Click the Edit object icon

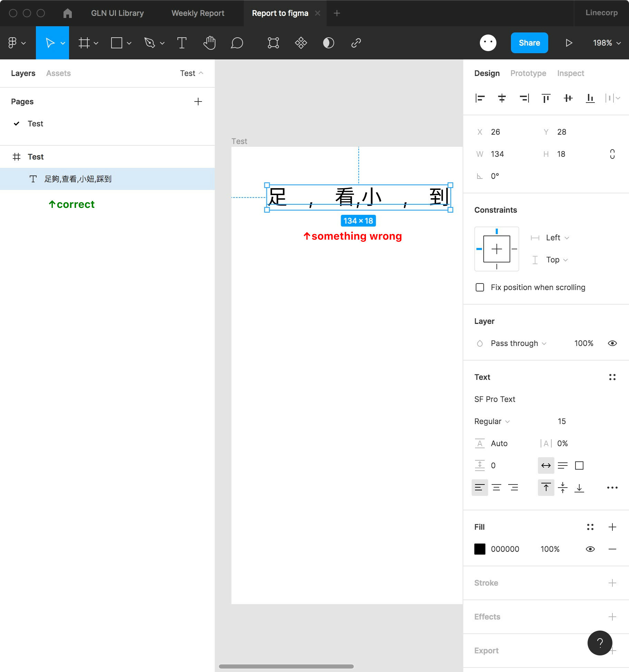click(273, 43)
